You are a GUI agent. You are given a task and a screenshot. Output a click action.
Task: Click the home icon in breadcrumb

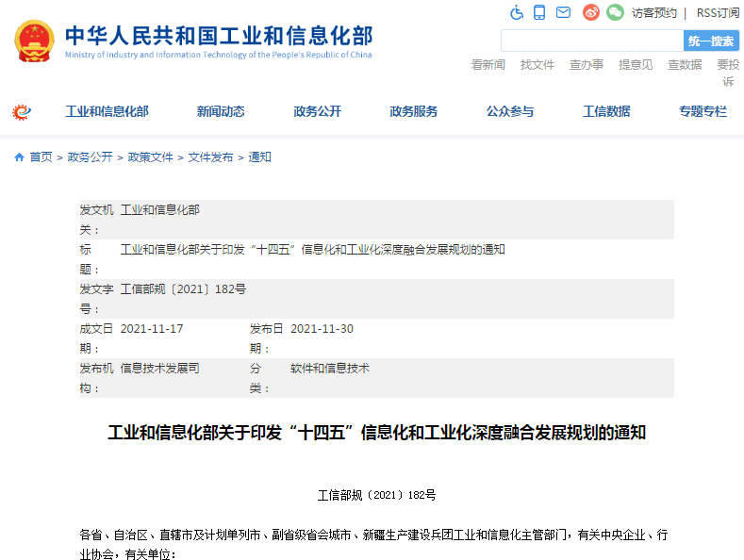point(19,157)
